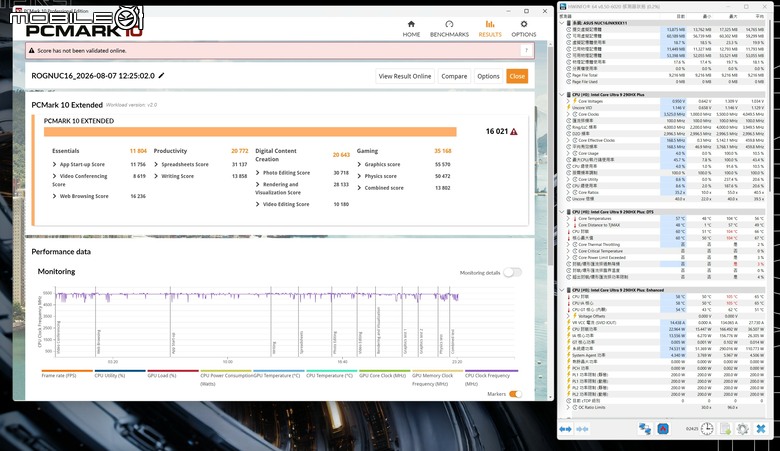Screen dimensions: 780x451
Task: Click the Frame rate (FPS) legend color bar
Action: [x=67, y=370]
